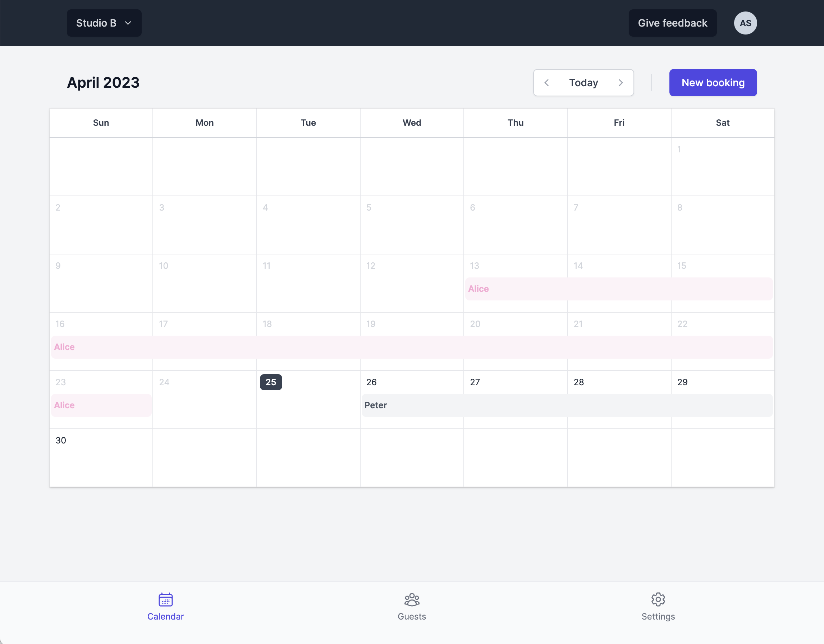Switch to the Guests tab label

(x=412, y=616)
